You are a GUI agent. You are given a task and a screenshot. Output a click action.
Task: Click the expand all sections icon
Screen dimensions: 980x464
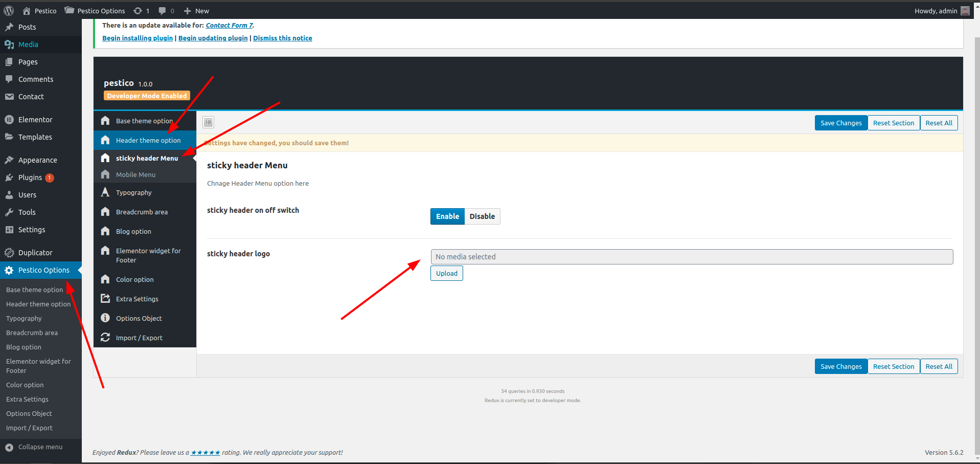click(x=208, y=122)
